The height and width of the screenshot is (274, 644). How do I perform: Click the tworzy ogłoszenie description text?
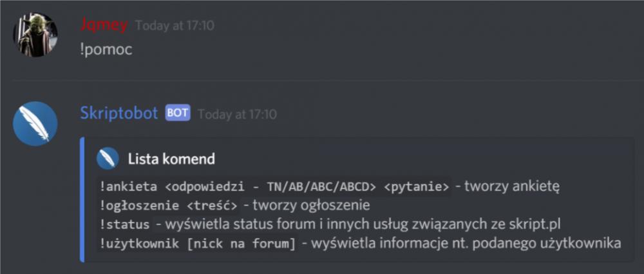tap(311, 205)
